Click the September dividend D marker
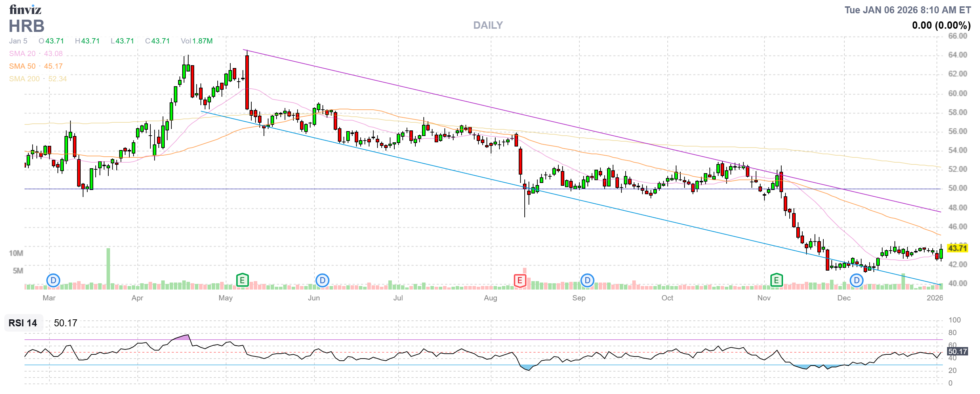Screen dimensions: 980x394 click(587, 281)
